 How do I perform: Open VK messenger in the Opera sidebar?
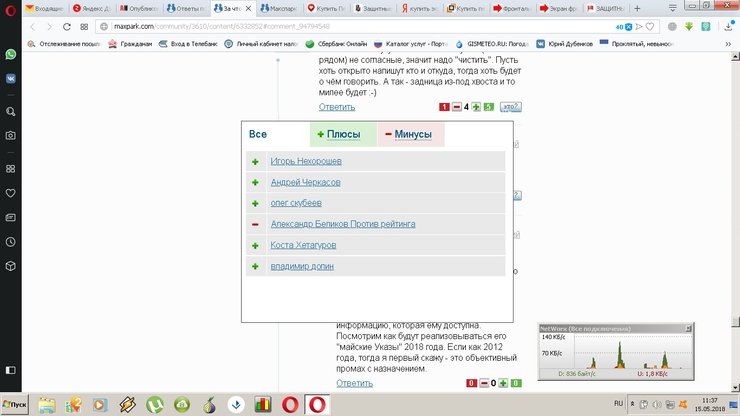[x=10, y=76]
